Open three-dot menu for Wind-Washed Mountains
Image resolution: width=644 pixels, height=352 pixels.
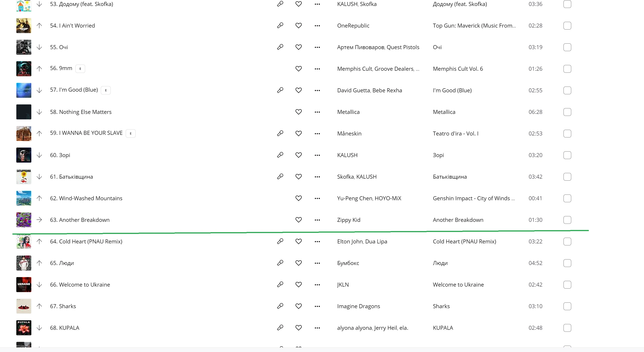click(x=317, y=198)
